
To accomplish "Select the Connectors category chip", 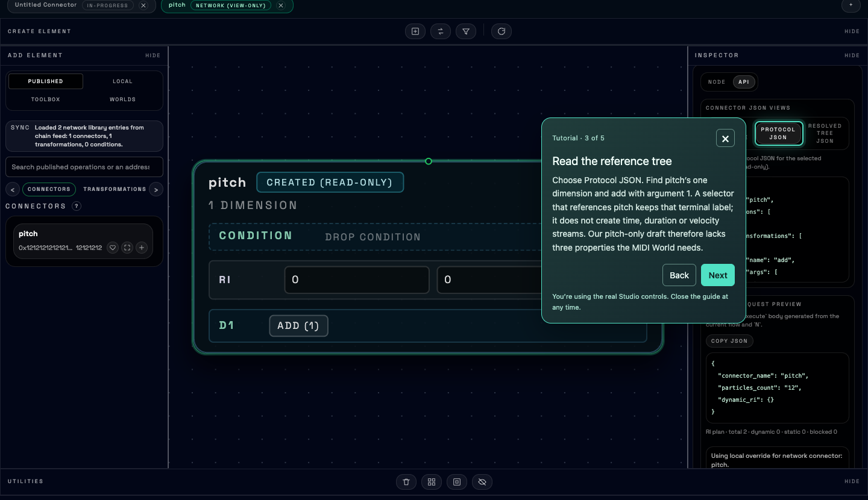I will click(x=49, y=189).
